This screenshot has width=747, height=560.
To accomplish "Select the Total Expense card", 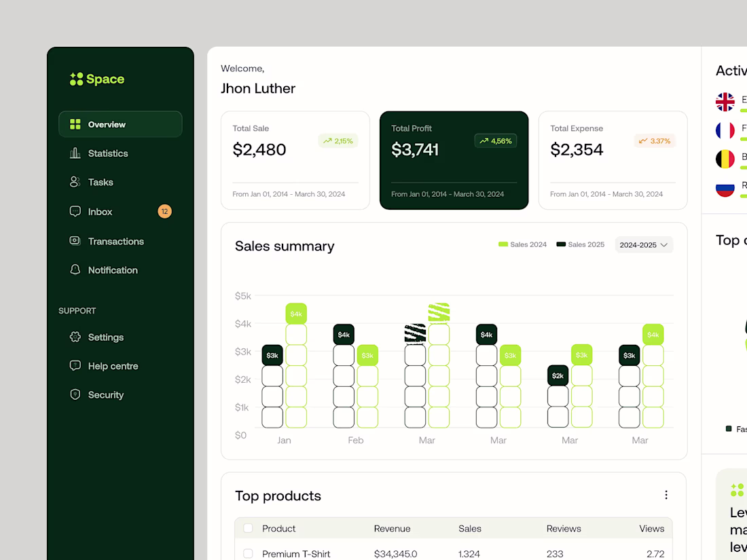I will point(613,160).
